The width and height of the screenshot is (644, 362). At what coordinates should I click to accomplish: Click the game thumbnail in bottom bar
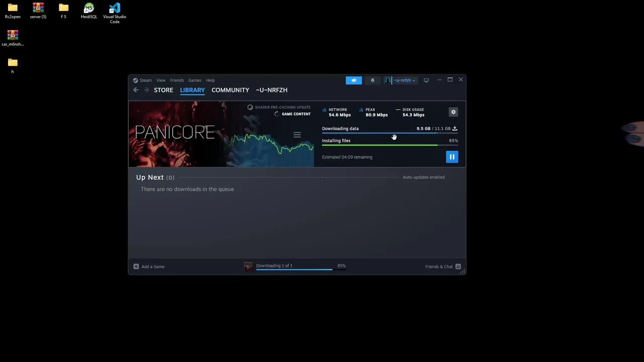point(249,266)
